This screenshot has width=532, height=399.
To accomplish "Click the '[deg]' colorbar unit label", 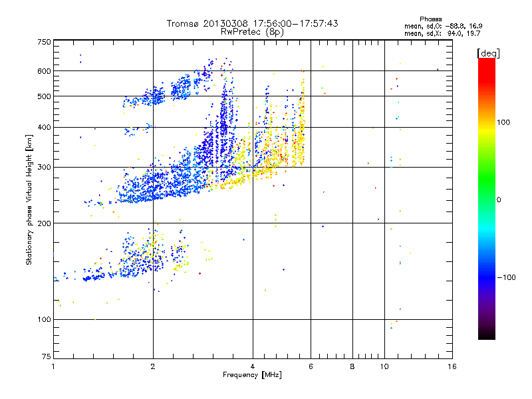I will 488,53.
